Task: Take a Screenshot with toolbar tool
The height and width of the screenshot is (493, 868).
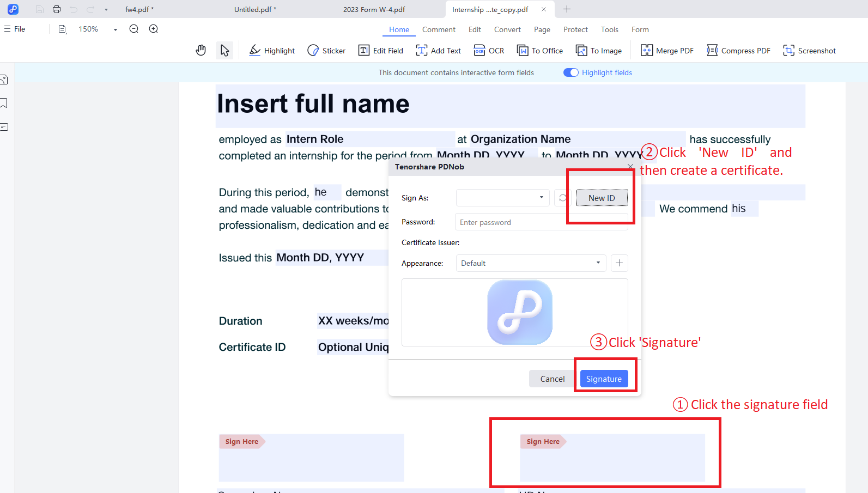Action: pyautogui.click(x=809, y=51)
